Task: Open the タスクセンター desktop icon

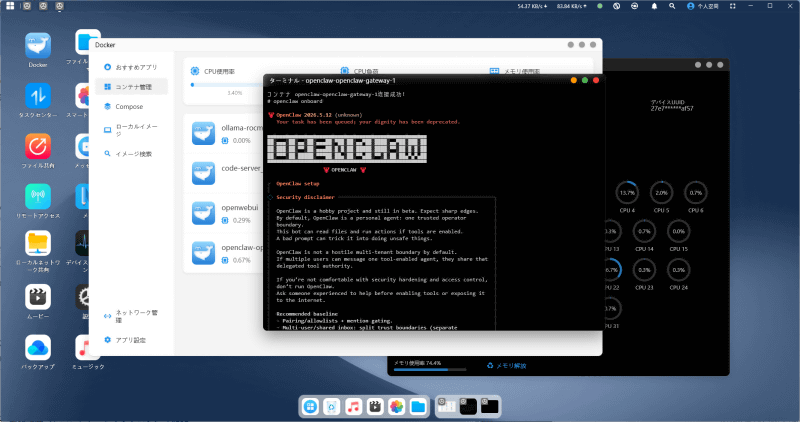Action: click(x=38, y=96)
